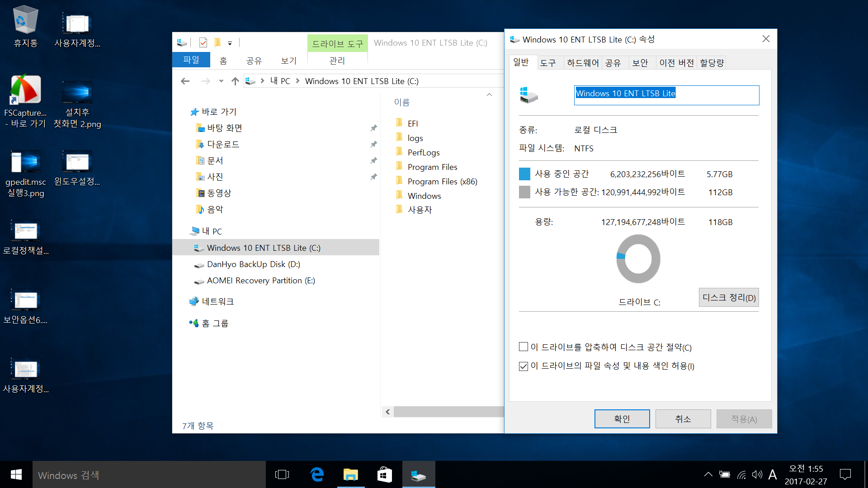Click the 취소 button
868x488 pixels.
(x=683, y=419)
